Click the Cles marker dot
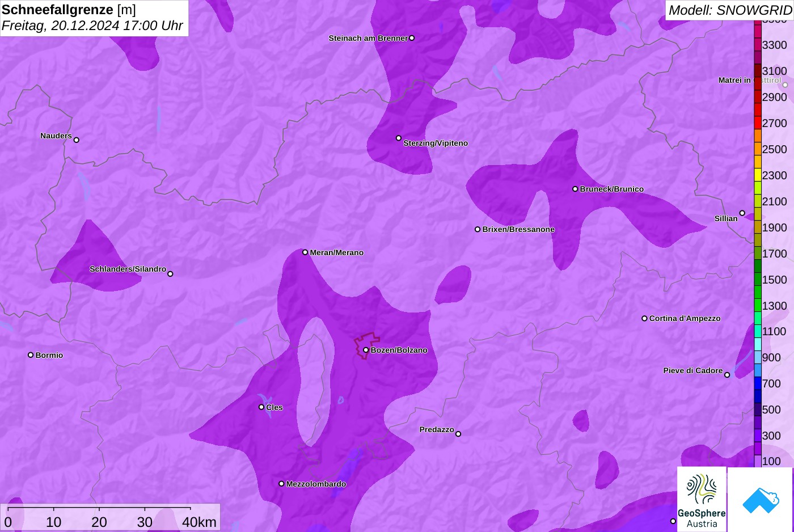 [x=261, y=407]
